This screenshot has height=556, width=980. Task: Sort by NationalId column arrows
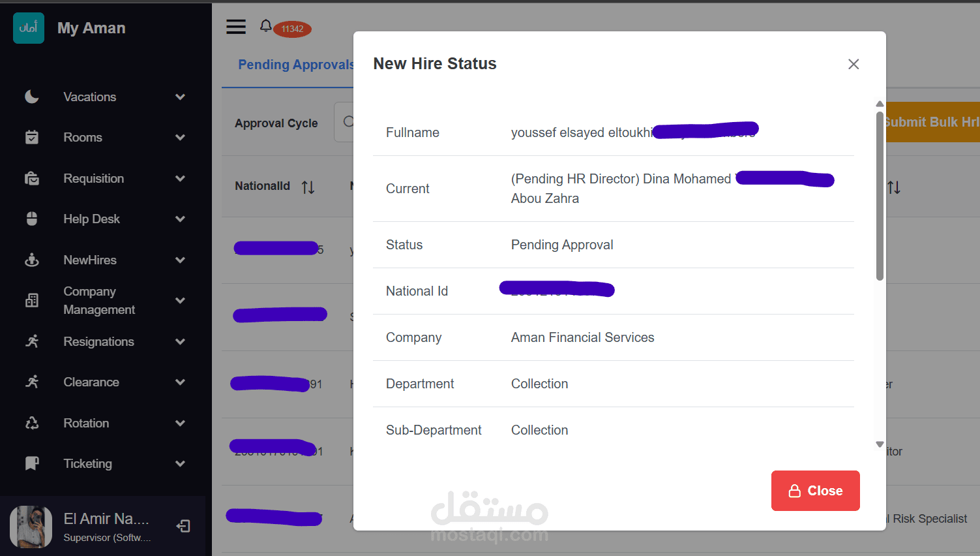pos(308,187)
